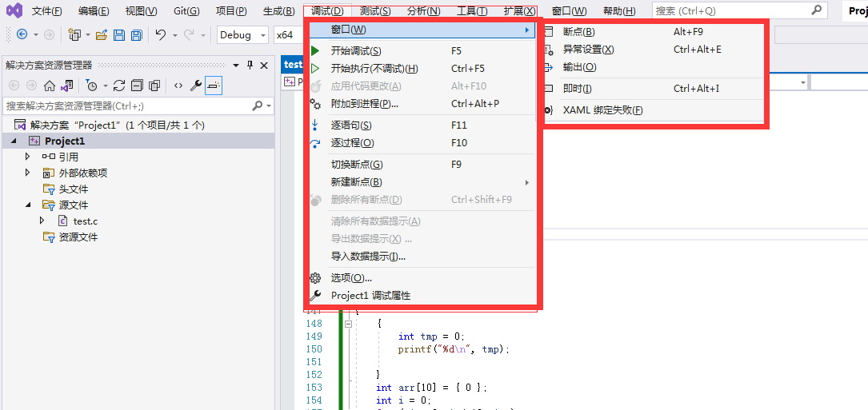Select 开始执行(不调试) menu item

[x=422, y=69]
